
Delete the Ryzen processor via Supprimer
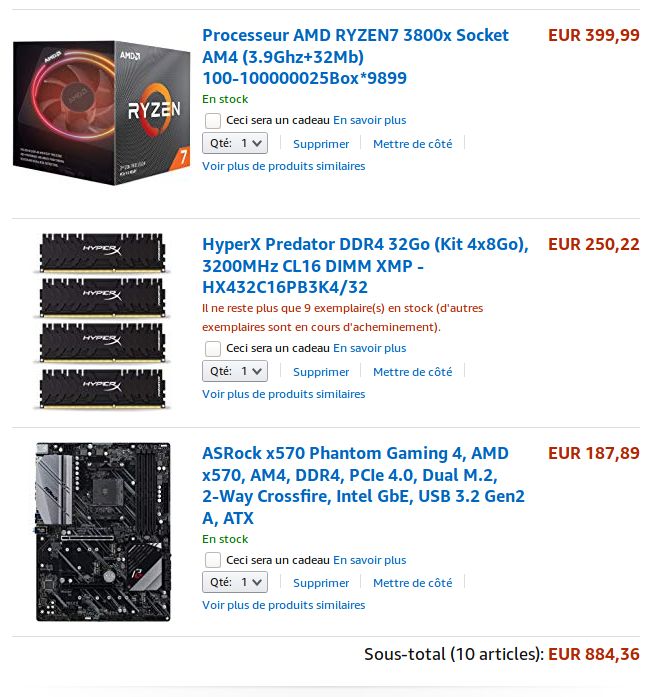pyautogui.click(x=321, y=144)
